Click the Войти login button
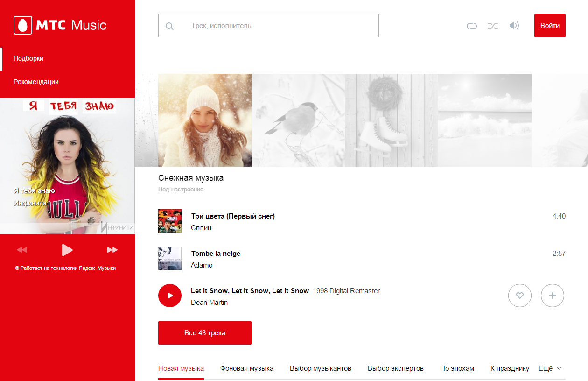This screenshot has width=588, height=381. point(550,26)
